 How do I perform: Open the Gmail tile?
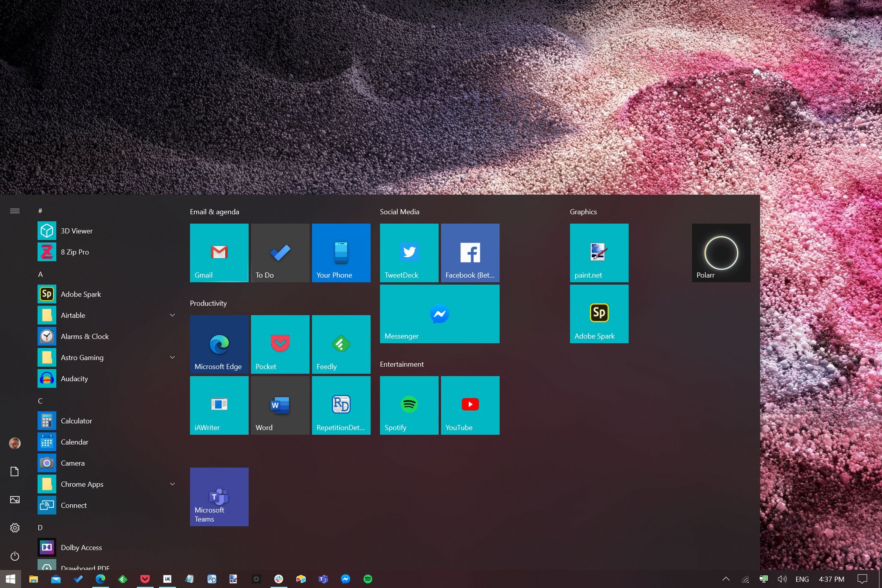click(x=219, y=253)
